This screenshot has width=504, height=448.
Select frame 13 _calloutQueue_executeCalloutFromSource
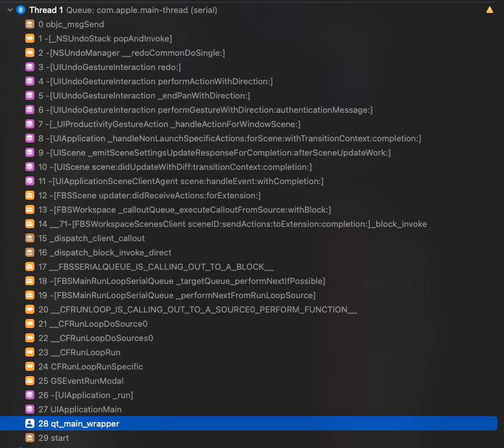[184, 209]
